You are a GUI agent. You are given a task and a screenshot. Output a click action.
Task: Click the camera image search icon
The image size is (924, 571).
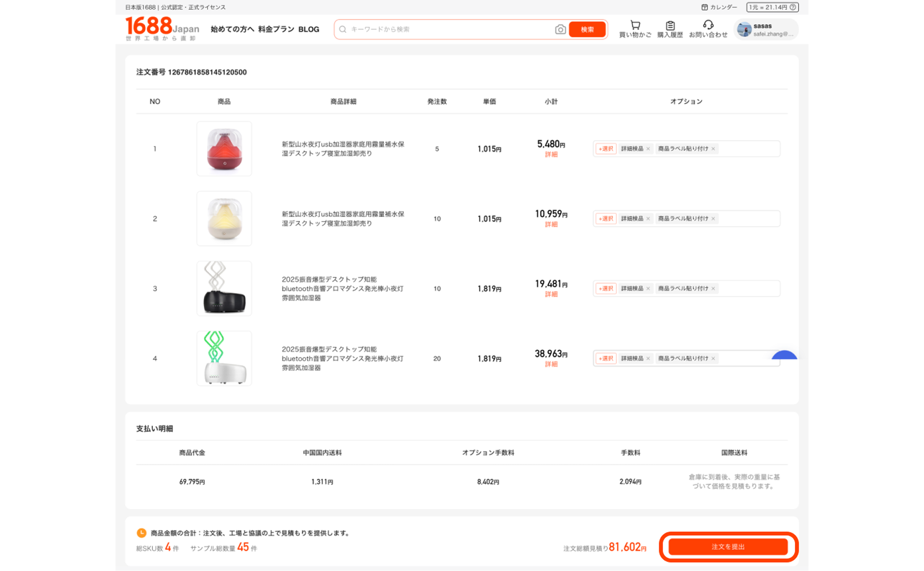click(560, 30)
